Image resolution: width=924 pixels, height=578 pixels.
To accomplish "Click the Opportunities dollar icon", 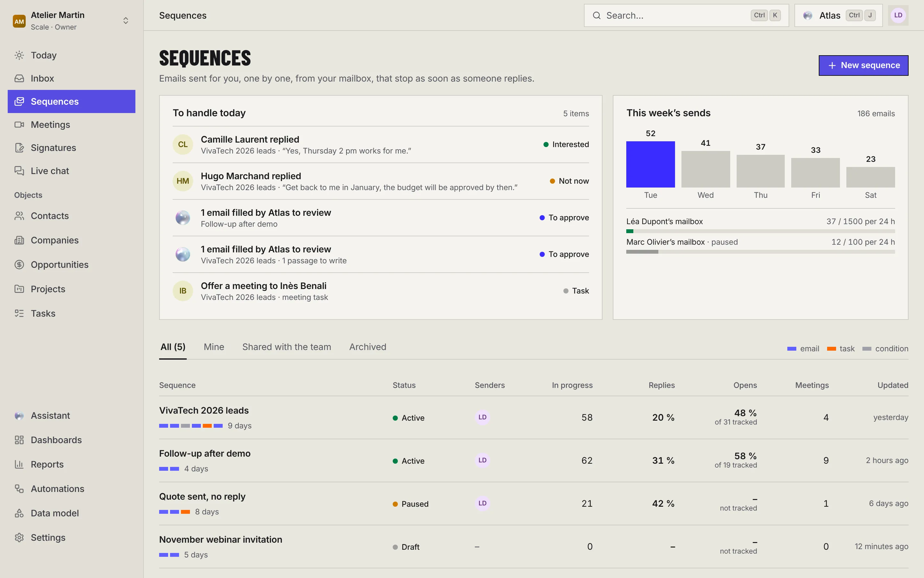I will [19, 265].
